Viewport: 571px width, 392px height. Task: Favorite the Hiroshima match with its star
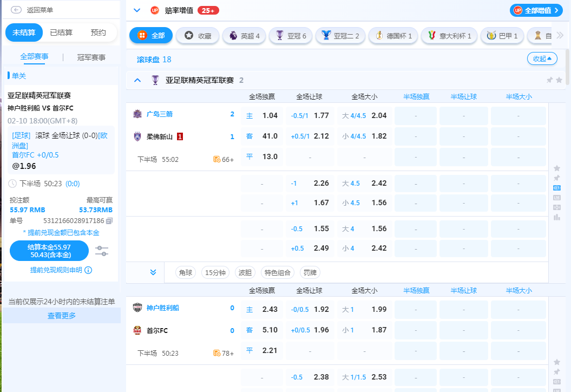pos(556,168)
